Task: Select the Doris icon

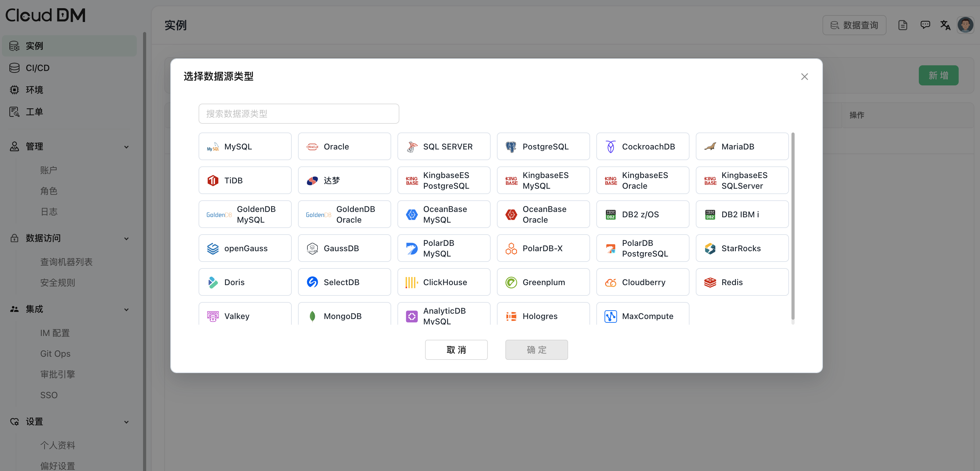Action: [x=213, y=283]
